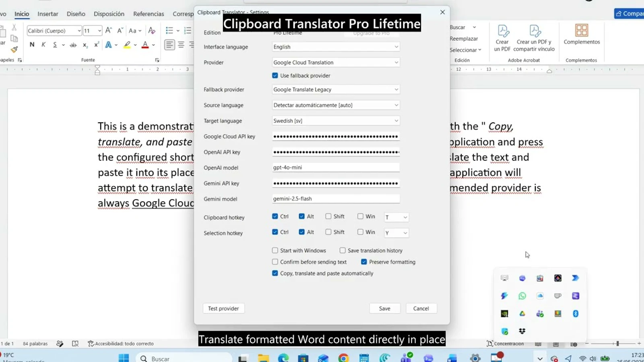Click the Gemini model input field

click(336, 199)
